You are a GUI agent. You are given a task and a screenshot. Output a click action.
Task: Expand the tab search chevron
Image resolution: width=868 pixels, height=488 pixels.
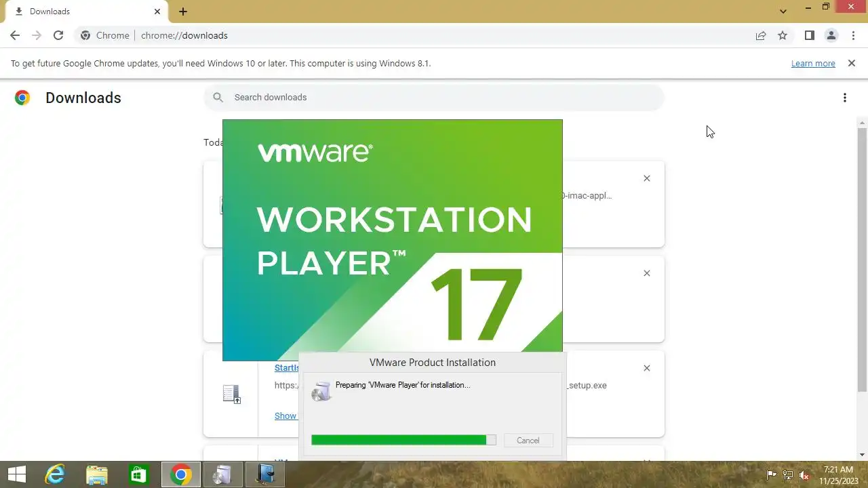coord(783,12)
